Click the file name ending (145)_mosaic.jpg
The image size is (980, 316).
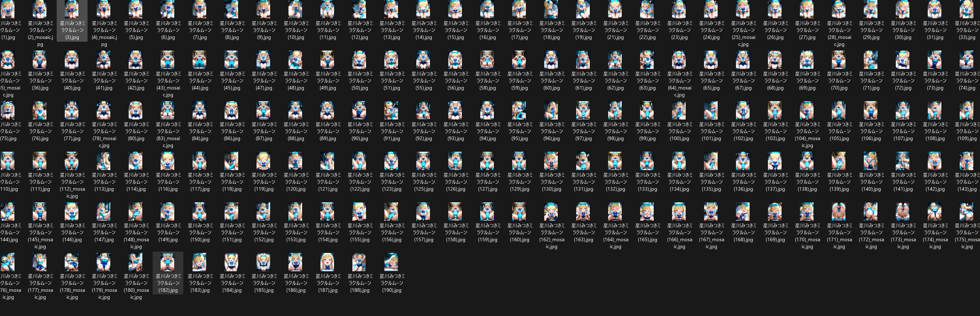click(40, 236)
